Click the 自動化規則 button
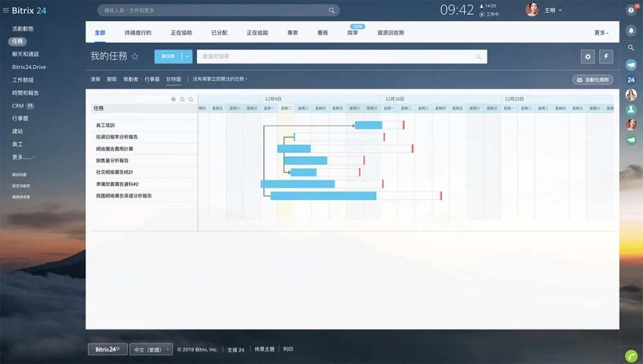This screenshot has height=364, width=643. 592,80
